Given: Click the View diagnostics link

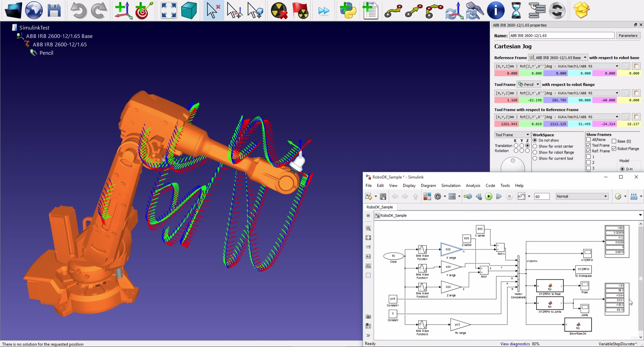Looking at the screenshot, I should click(515, 344).
